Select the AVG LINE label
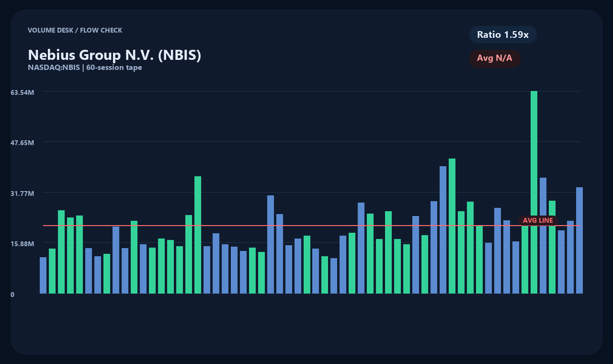 click(538, 220)
